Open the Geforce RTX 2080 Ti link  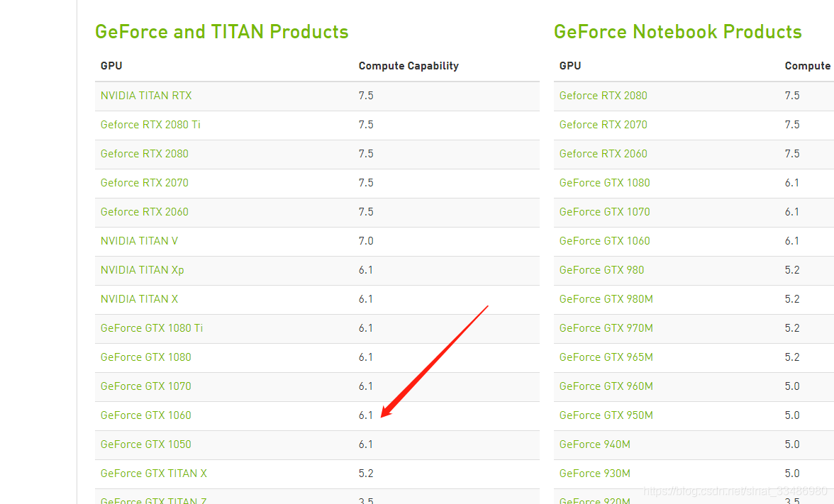150,125
